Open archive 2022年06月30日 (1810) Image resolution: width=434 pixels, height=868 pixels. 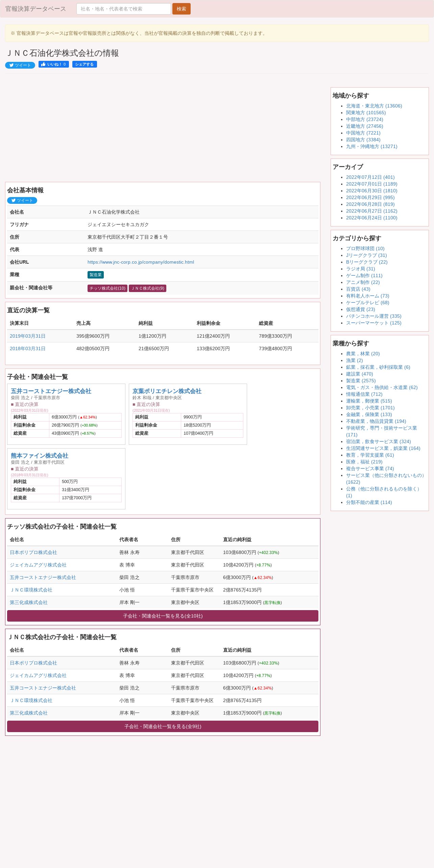click(x=371, y=191)
